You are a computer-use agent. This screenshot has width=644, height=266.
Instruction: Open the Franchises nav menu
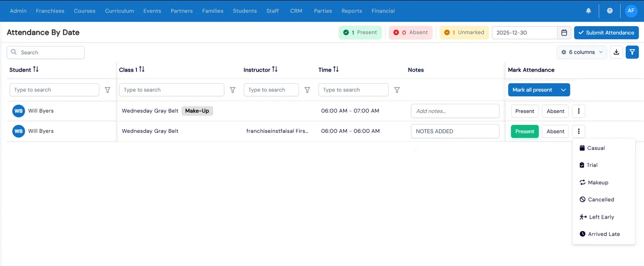click(50, 11)
